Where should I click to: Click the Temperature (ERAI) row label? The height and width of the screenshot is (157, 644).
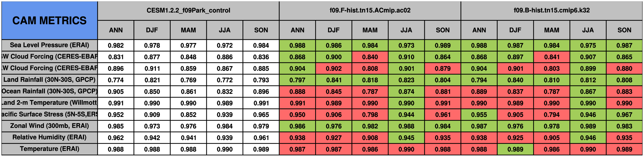click(x=49, y=149)
